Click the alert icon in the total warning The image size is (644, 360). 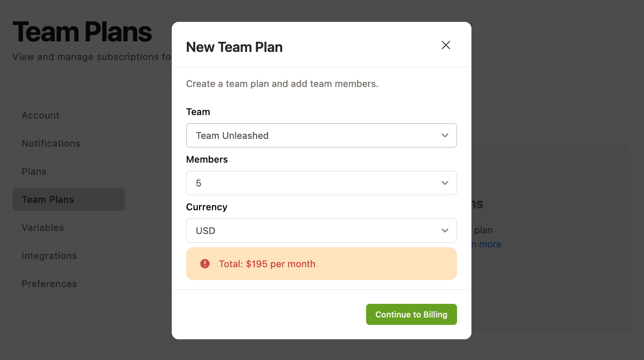click(205, 264)
